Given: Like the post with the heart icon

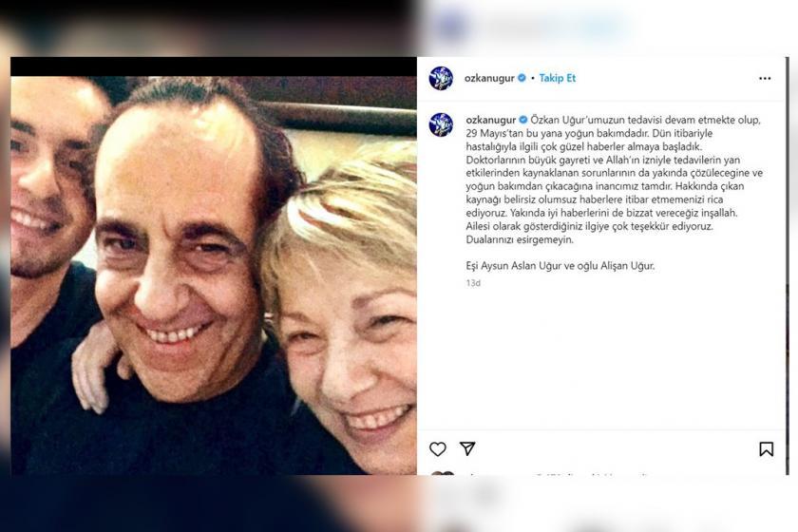Looking at the screenshot, I should [438, 449].
